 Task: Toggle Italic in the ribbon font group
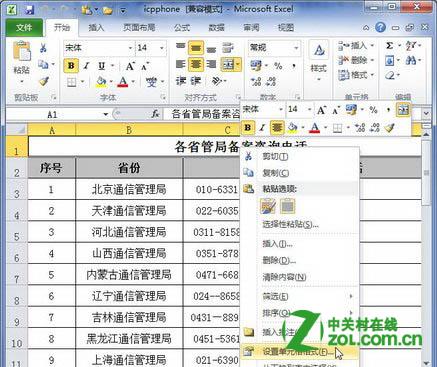pyautogui.click(x=86, y=65)
